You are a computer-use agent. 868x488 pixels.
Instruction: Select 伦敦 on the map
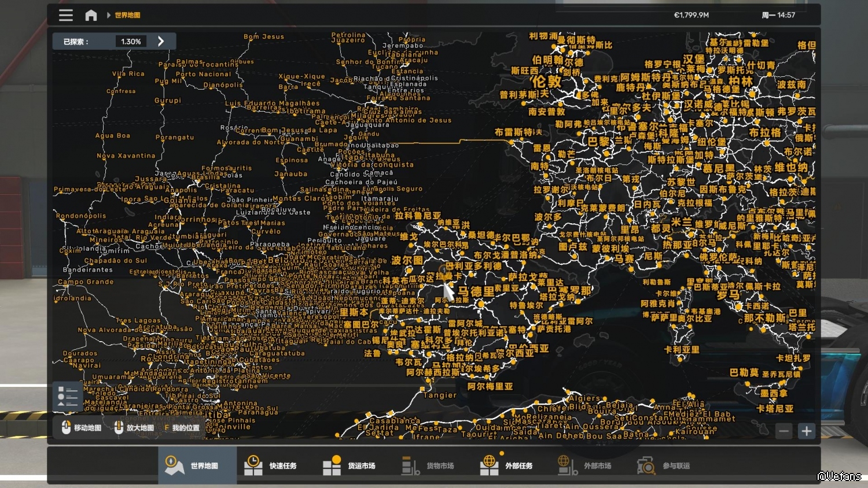tap(546, 82)
